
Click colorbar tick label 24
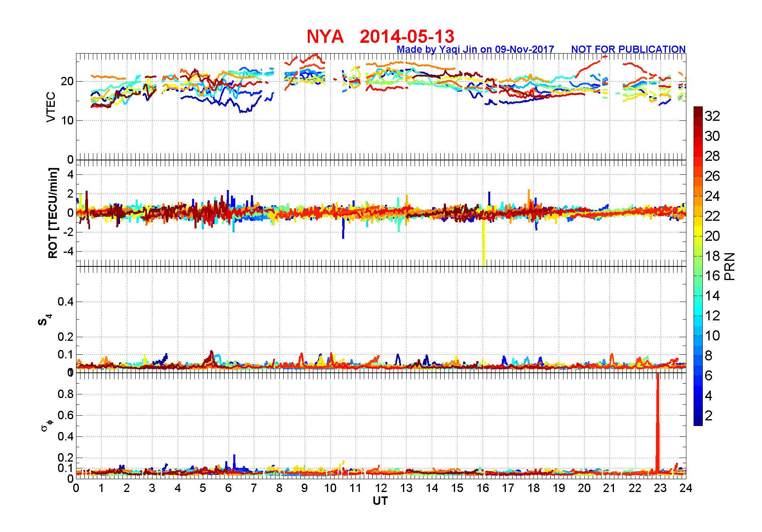pos(712,196)
